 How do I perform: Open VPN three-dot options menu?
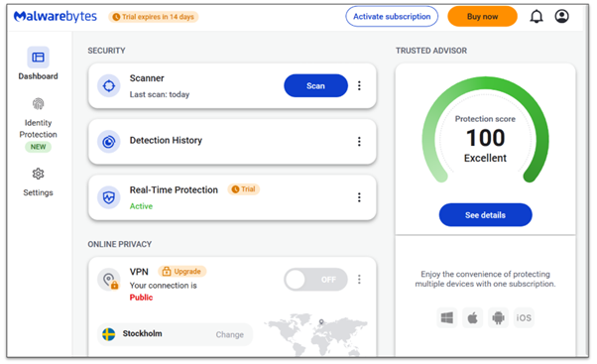tap(359, 280)
